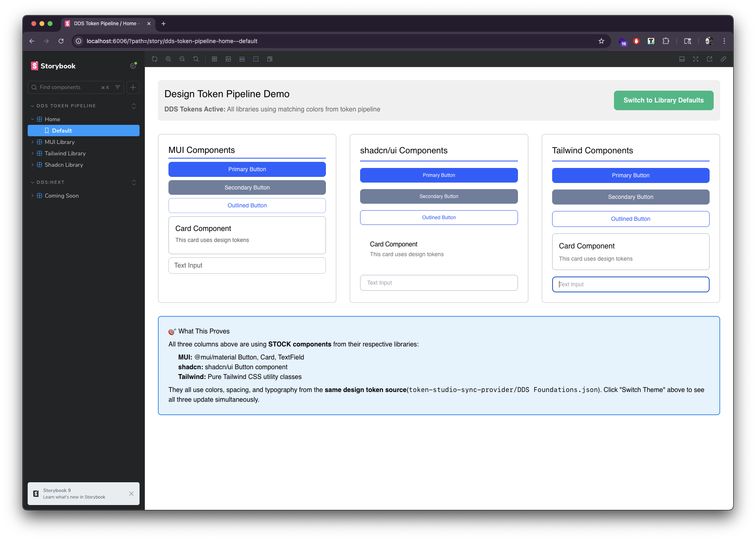Image resolution: width=756 pixels, height=540 pixels.
Task: Open the story canvas in a new tab
Action: tap(709, 59)
